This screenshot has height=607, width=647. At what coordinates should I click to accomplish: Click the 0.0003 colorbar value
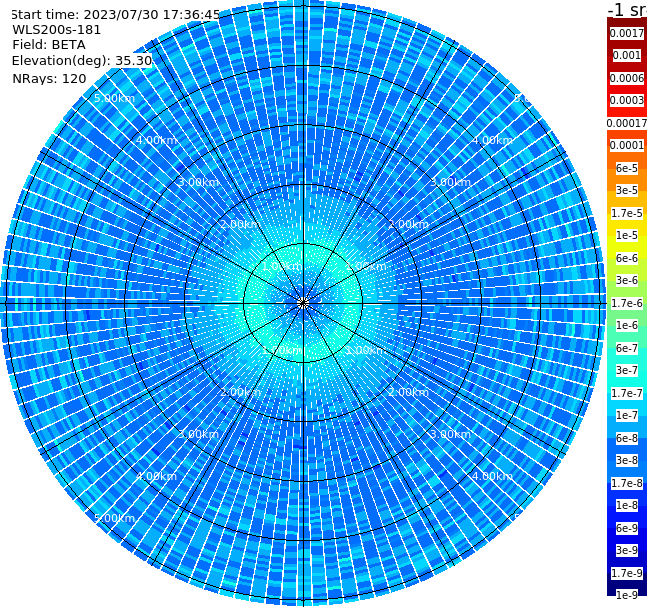pyautogui.click(x=627, y=100)
